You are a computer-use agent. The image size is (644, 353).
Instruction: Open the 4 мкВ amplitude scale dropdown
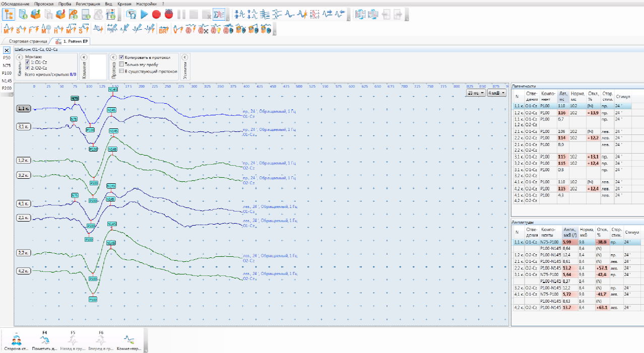(496, 93)
